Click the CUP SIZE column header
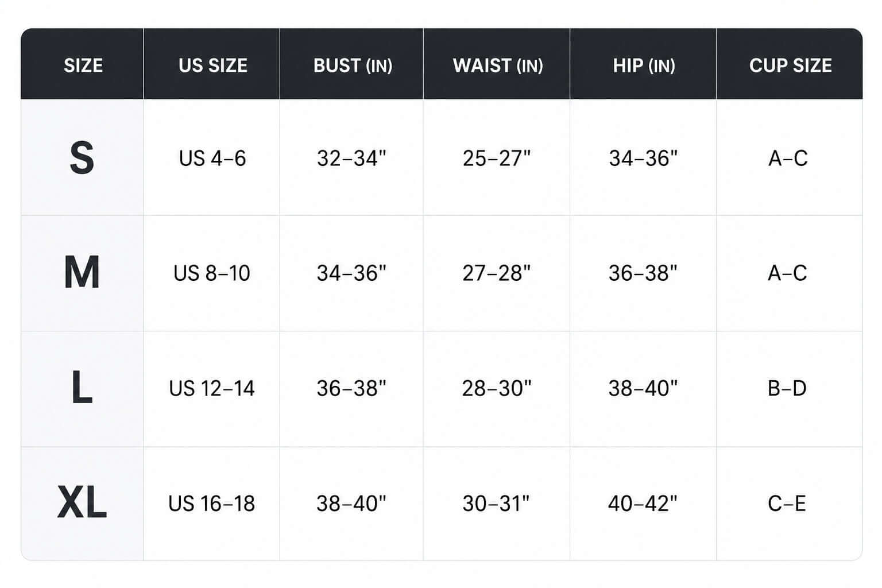This screenshot has width=882, height=588. [790, 64]
